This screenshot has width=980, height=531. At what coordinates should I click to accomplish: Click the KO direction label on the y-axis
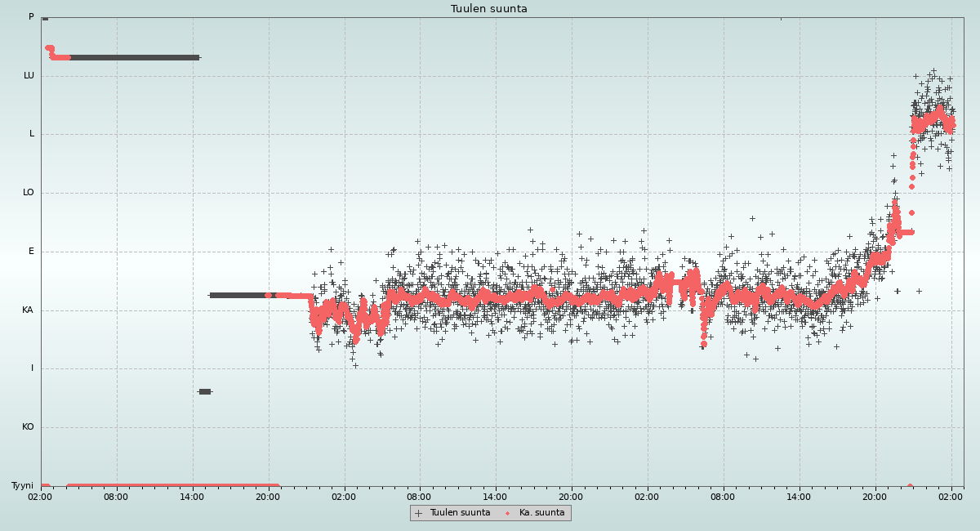pos(28,426)
